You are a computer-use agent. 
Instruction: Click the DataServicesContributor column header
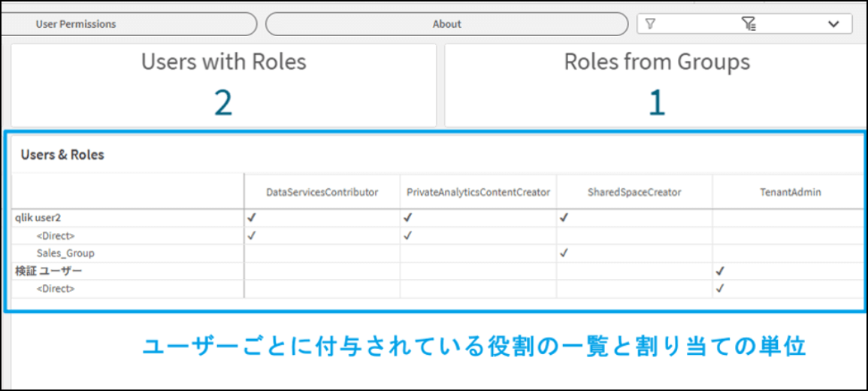tap(322, 192)
